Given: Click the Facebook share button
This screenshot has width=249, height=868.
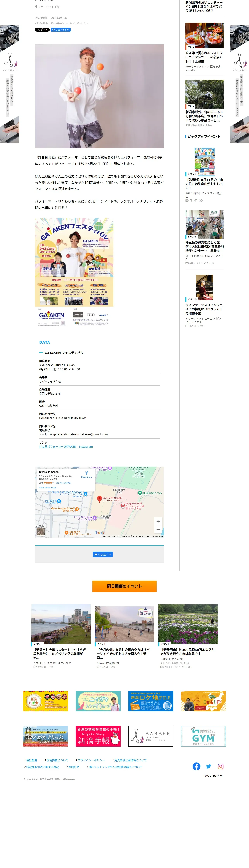Looking at the screenshot, I should click(x=61, y=30).
